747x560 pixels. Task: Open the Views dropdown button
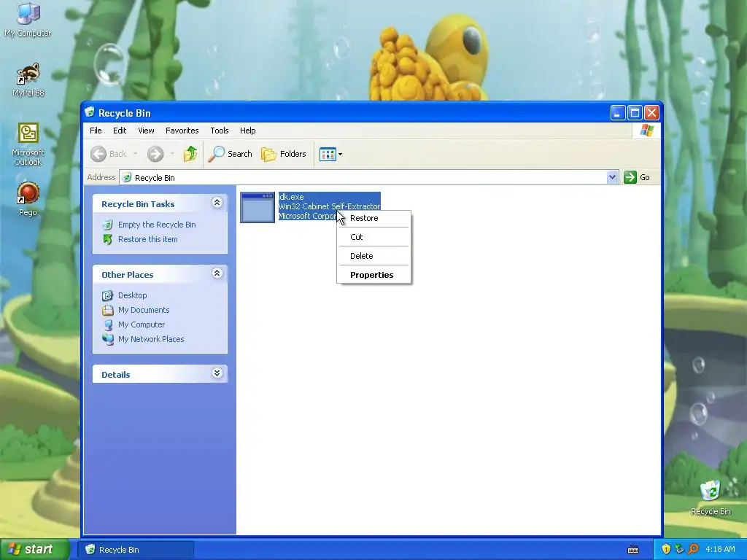tap(330, 154)
